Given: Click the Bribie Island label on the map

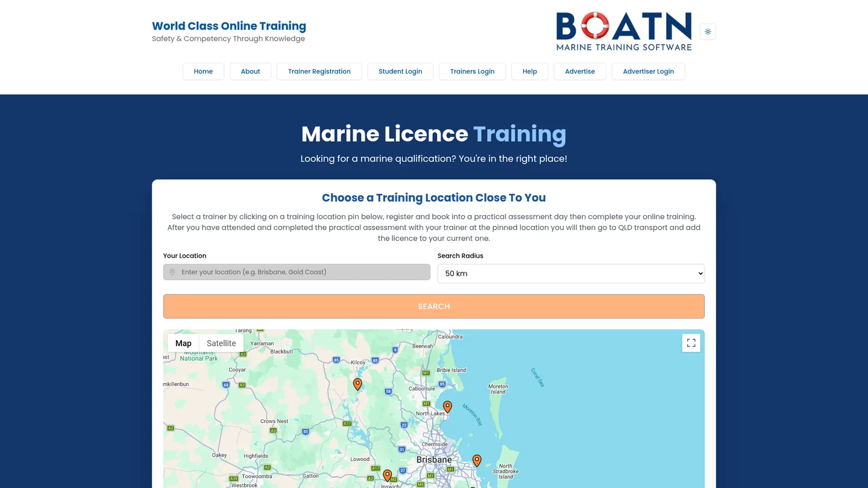Looking at the screenshot, I should click(x=451, y=370).
